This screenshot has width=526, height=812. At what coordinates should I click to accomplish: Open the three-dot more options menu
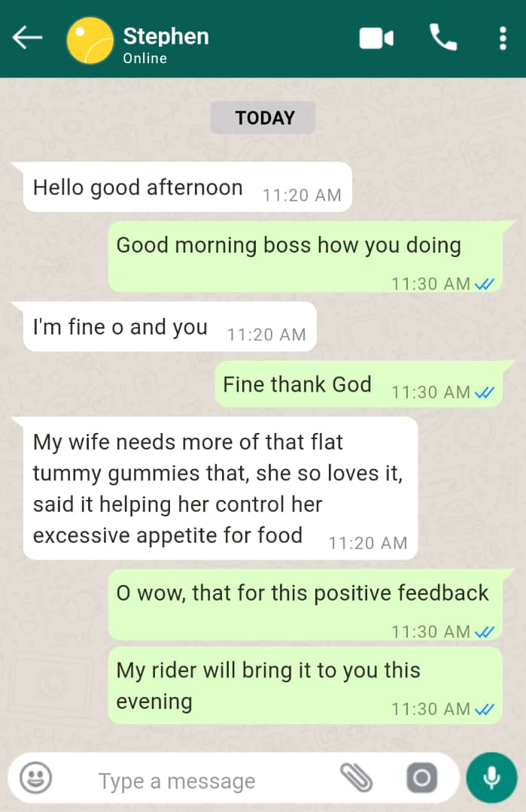(502, 38)
